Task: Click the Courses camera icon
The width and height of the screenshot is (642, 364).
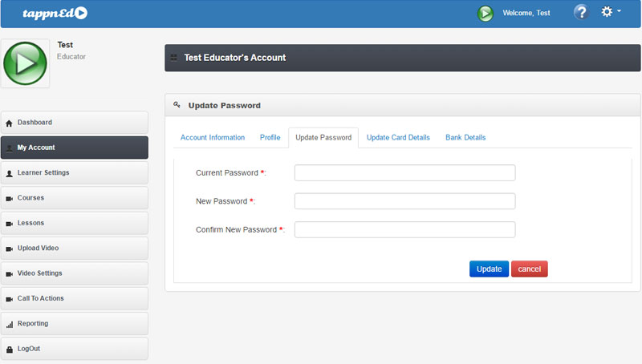Action: click(9, 199)
